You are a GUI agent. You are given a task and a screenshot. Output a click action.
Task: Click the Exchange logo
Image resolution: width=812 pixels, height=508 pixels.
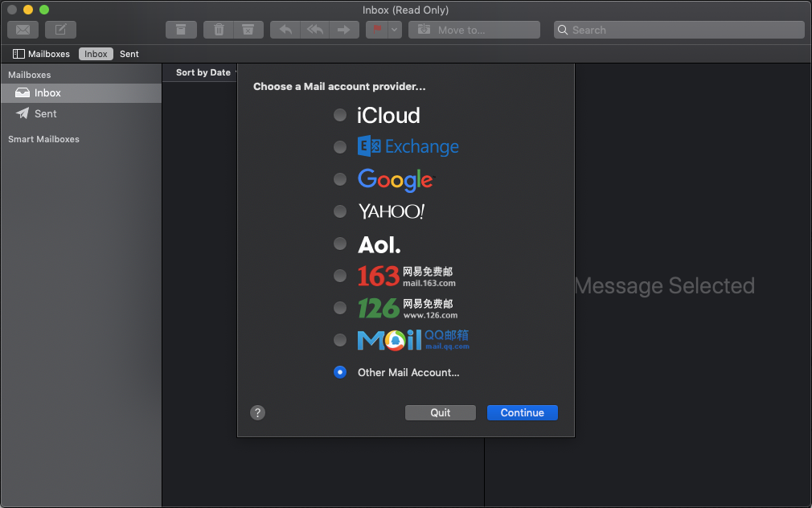[x=408, y=146]
